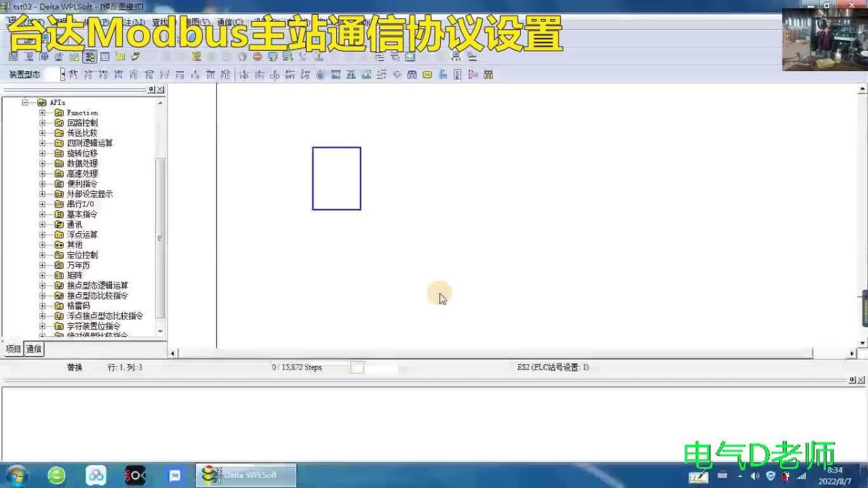Expand the 传送比较 folder
The height and width of the screenshot is (488, 868).
pos(42,133)
